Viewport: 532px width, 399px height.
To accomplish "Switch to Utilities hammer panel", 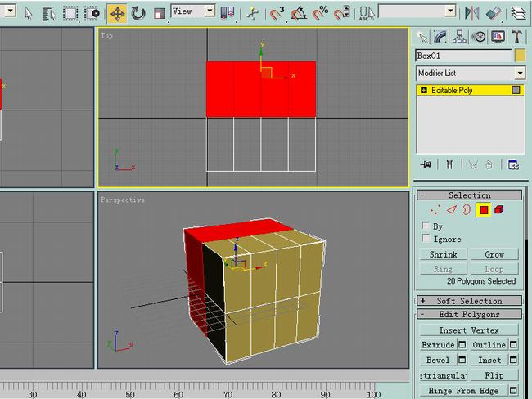I will pos(516,37).
